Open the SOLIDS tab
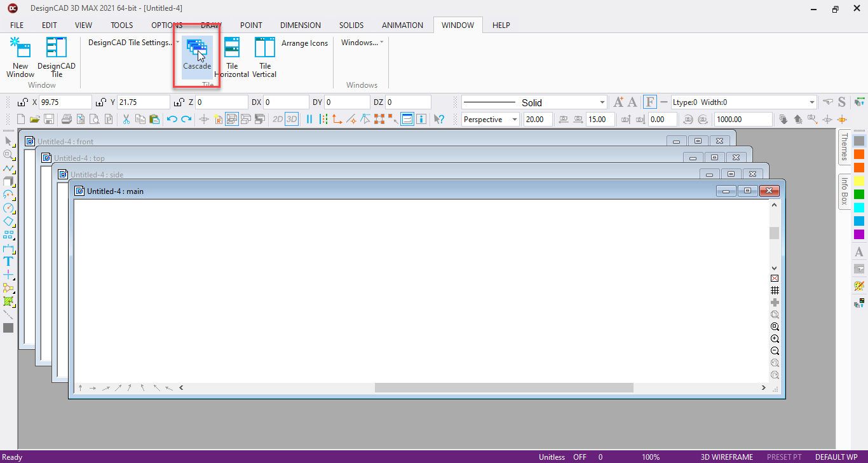Viewport: 868px width, 463px height. point(351,25)
